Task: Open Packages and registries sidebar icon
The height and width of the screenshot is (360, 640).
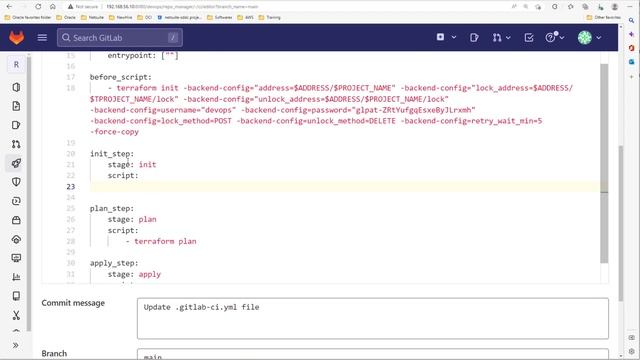Action: click(x=16, y=220)
